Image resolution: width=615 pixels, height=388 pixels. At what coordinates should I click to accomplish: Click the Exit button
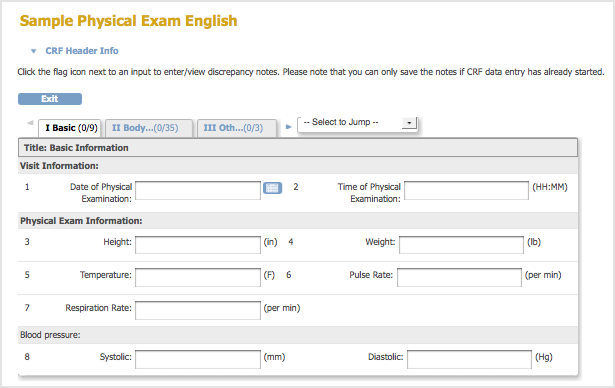tap(50, 99)
